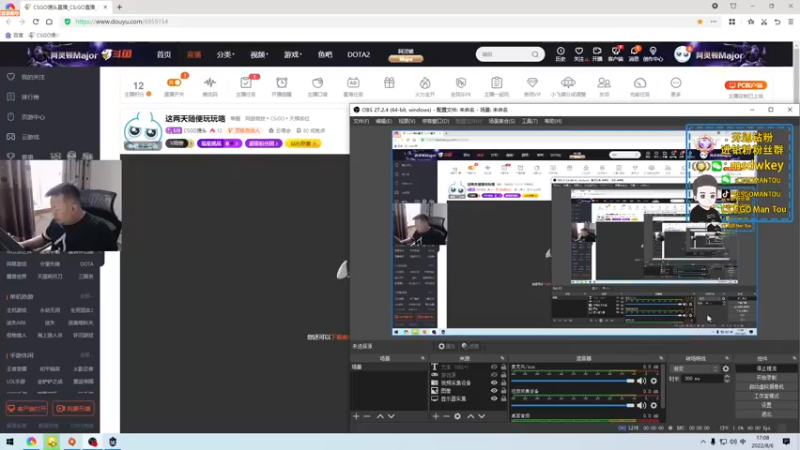Open the 关注 heart icon in header
The width and height of the screenshot is (800, 450).
[x=579, y=51]
